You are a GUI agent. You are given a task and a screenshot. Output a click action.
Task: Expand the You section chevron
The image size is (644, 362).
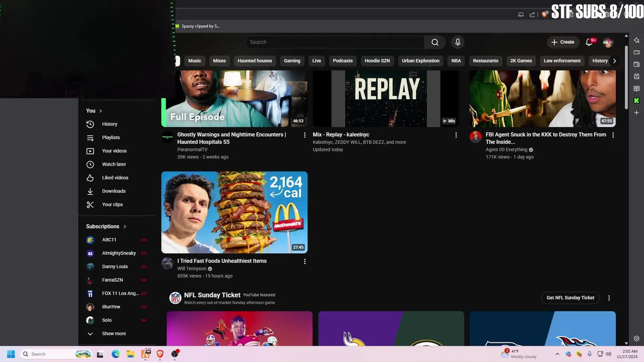tap(101, 111)
